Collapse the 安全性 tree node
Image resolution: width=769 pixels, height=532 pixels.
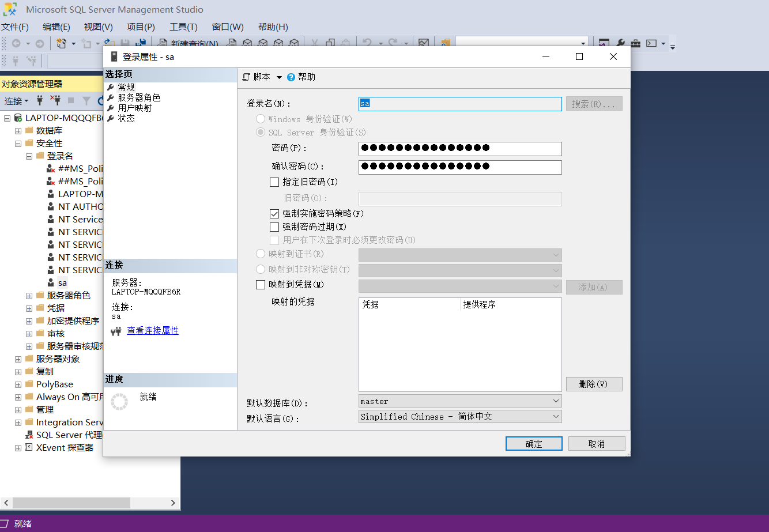(18, 144)
